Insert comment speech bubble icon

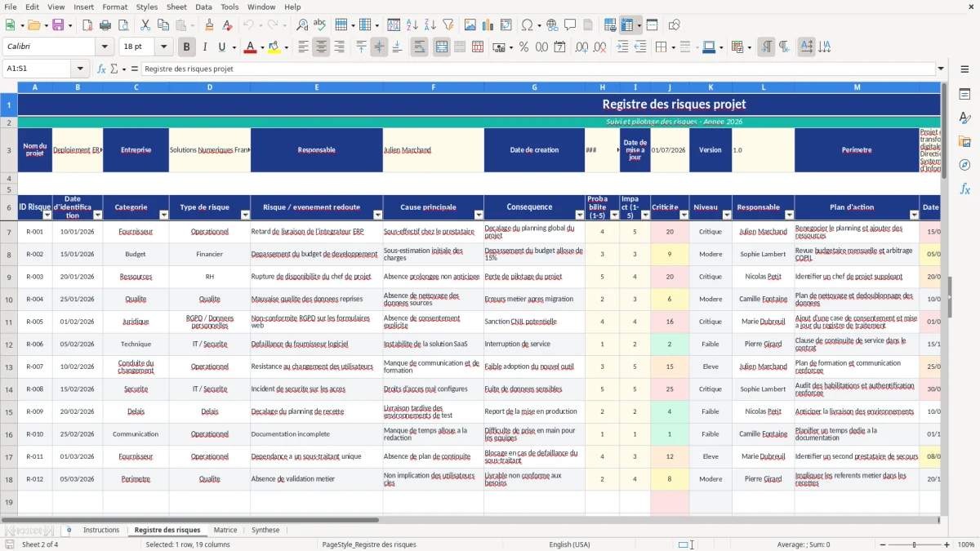570,25
